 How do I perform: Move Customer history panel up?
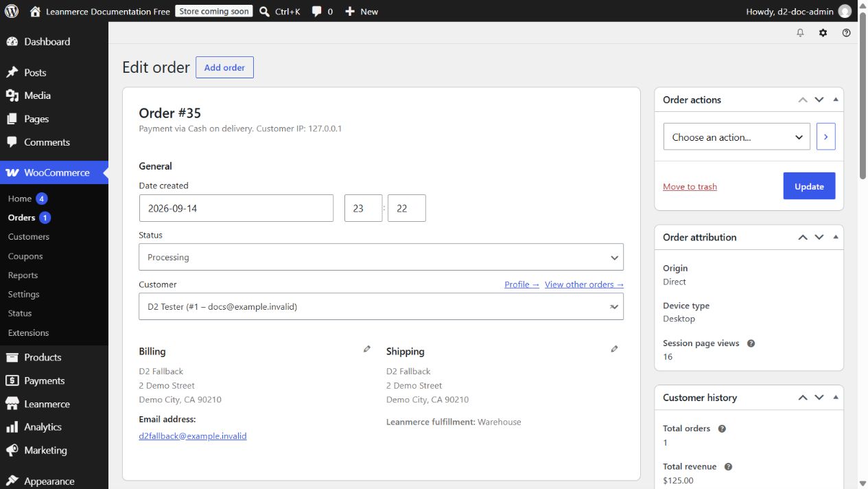click(803, 397)
